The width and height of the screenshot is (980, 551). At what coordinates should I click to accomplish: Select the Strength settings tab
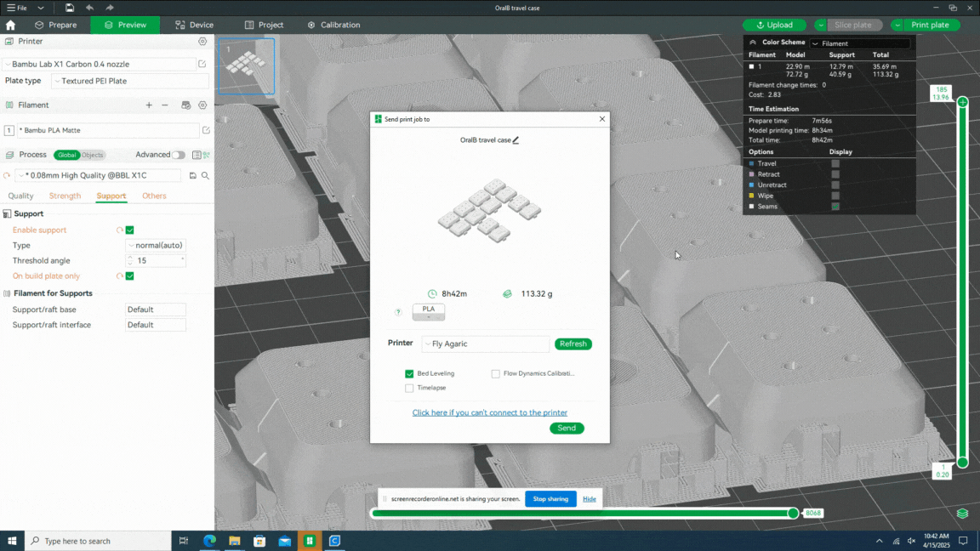click(x=65, y=196)
